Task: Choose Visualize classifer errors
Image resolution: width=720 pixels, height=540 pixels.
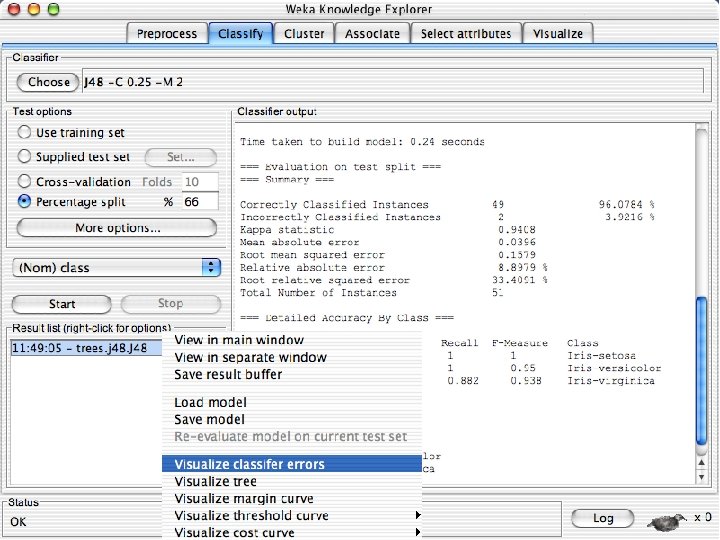Action: (x=292, y=464)
